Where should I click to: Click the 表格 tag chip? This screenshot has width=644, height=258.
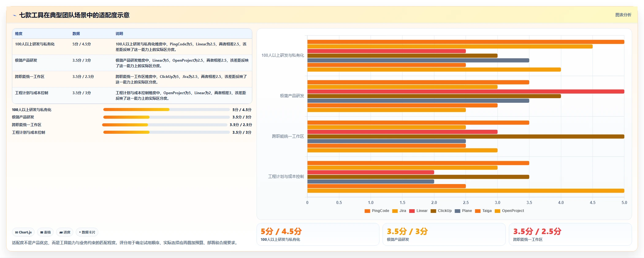pyautogui.click(x=45, y=232)
